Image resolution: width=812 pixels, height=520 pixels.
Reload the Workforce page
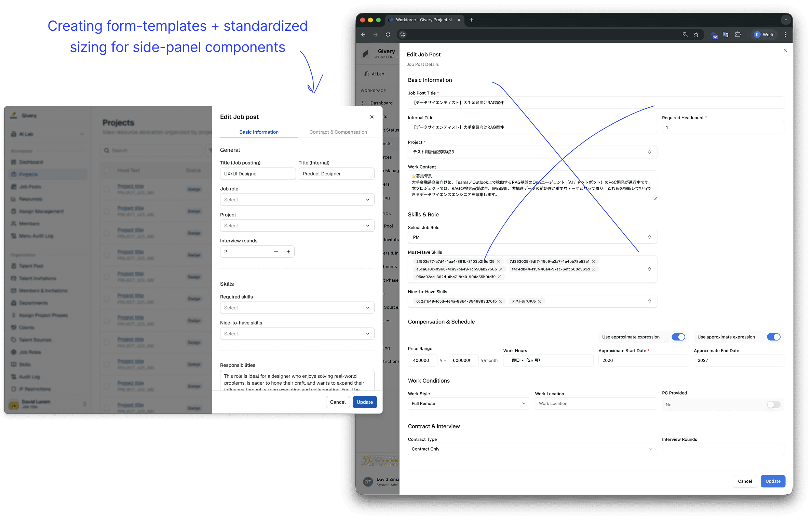click(x=388, y=35)
